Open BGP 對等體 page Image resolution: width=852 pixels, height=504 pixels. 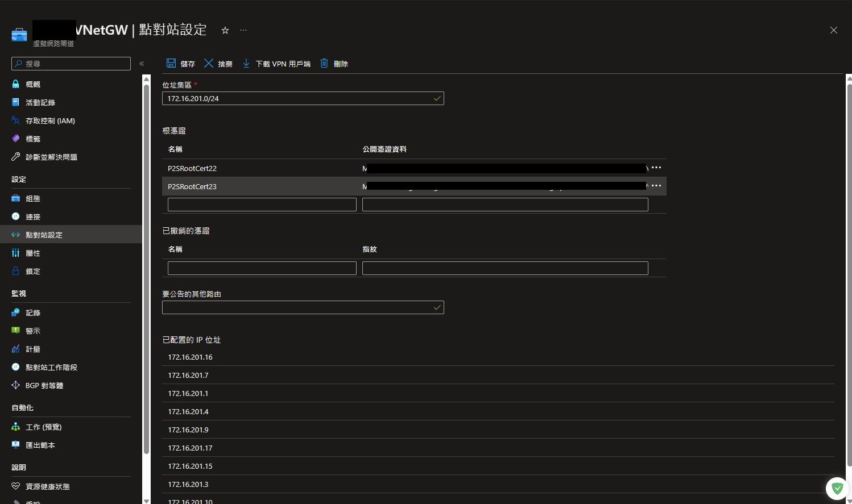point(44,385)
